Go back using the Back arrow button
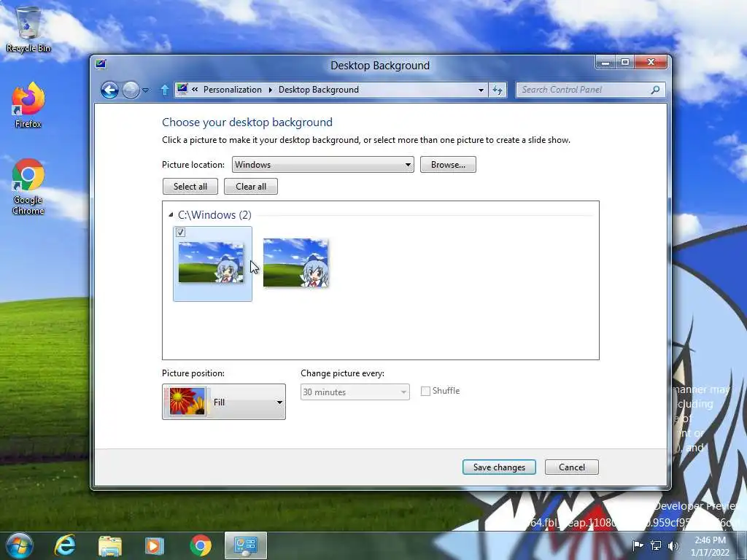Viewport: 747px width, 560px height. click(x=109, y=90)
